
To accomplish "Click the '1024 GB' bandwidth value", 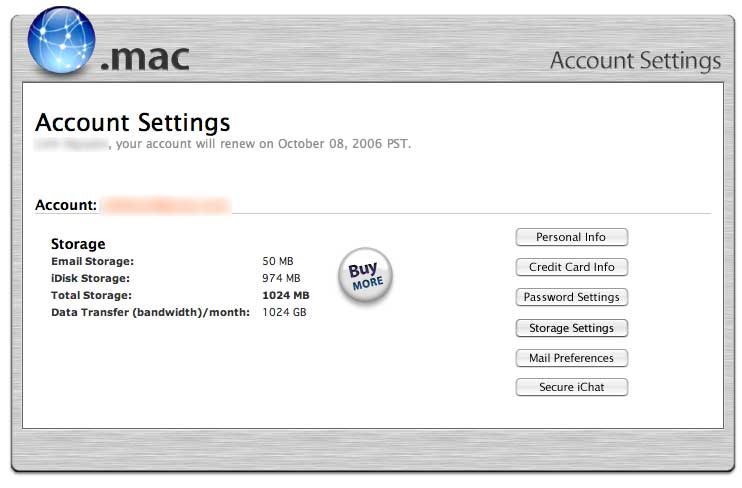I will [x=284, y=312].
